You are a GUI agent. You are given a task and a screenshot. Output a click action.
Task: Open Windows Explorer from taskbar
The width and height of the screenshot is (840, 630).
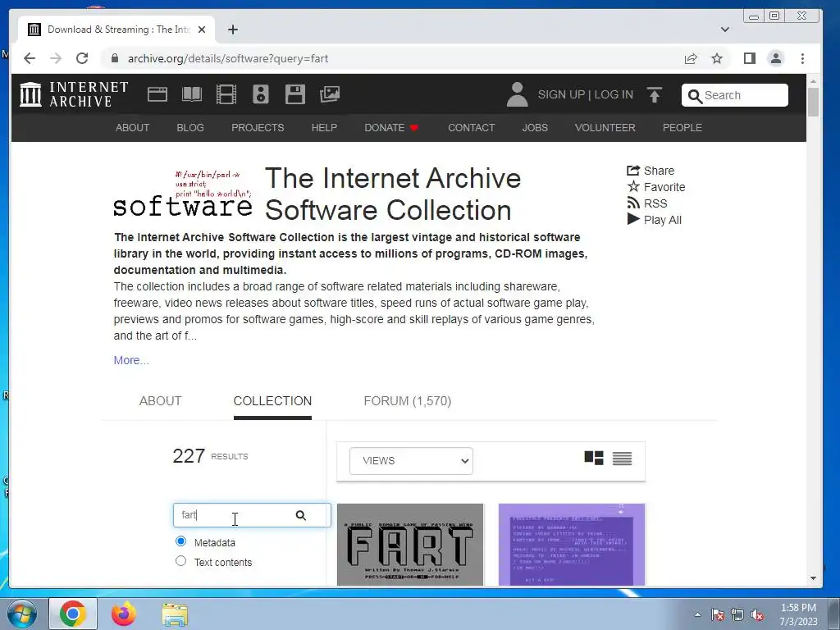click(175, 614)
